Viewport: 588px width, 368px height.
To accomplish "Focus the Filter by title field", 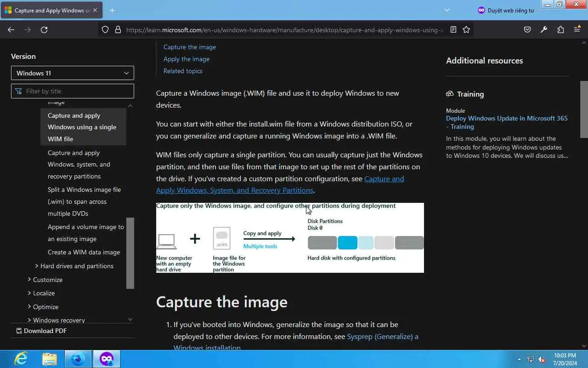I will tap(73, 91).
